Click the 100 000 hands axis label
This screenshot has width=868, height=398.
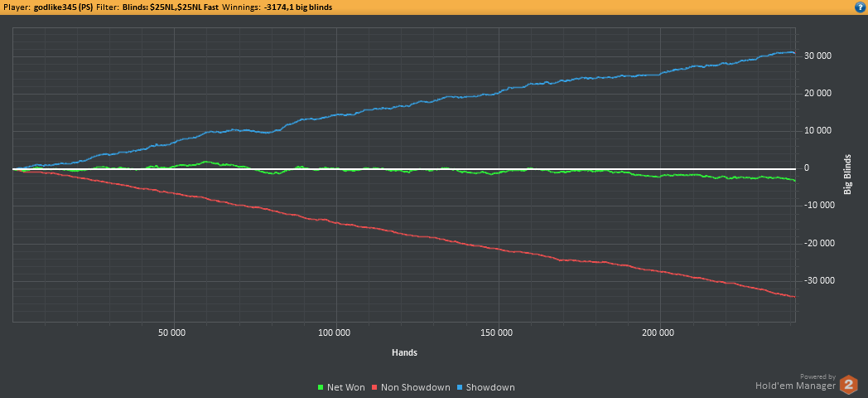click(336, 333)
